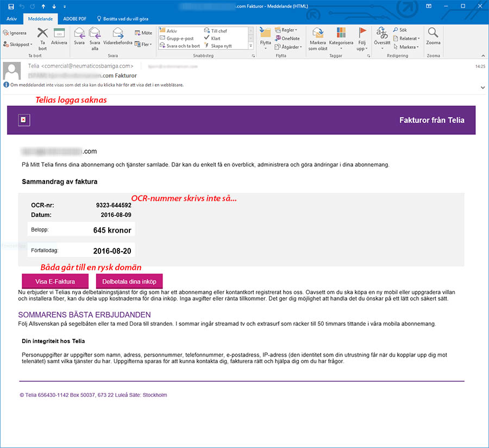
Task: Delete the message with Ta bort
Action: click(x=42, y=39)
